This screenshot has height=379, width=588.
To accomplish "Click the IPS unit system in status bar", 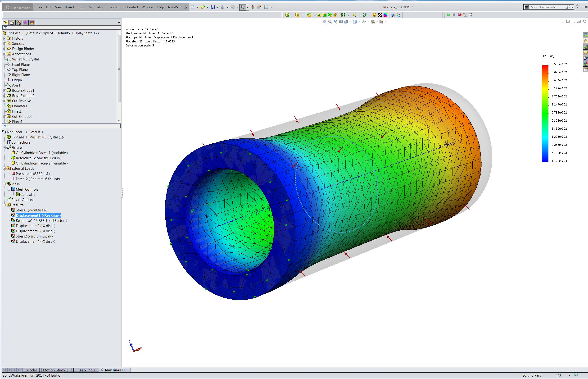I will pyautogui.click(x=559, y=375).
